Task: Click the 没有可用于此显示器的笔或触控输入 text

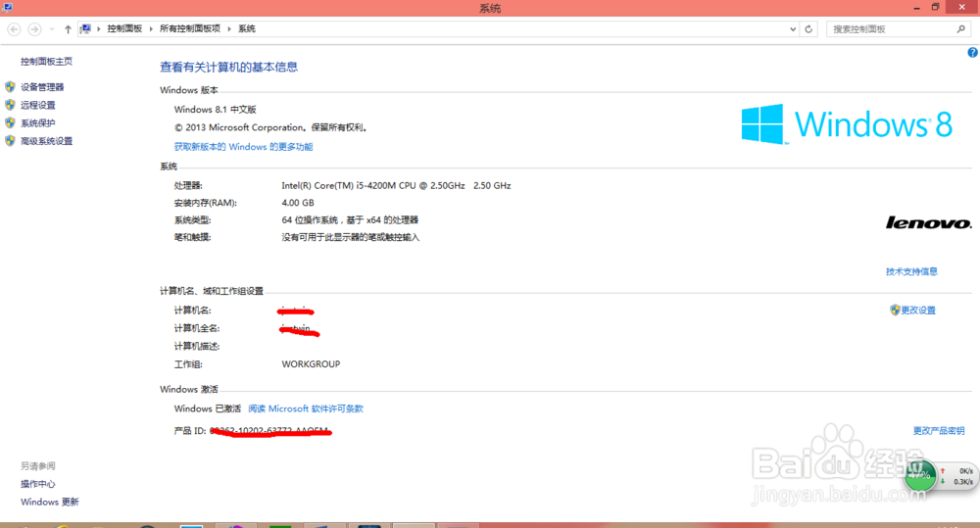Action: click(351, 237)
